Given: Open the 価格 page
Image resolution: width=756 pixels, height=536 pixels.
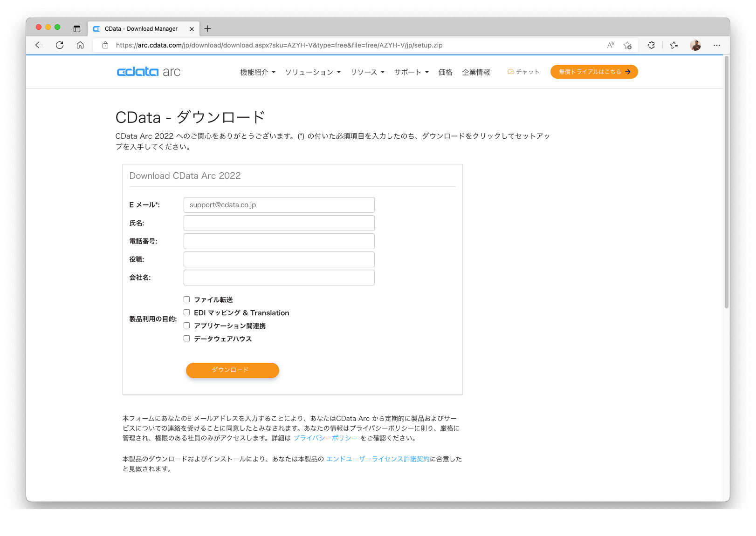Looking at the screenshot, I should (446, 72).
